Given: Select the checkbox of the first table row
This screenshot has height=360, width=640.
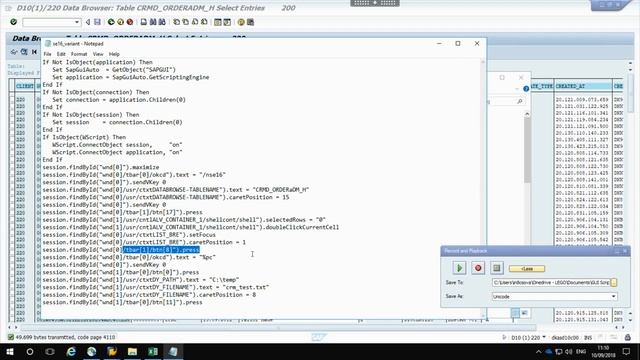Looking at the screenshot, I should 12,100.
